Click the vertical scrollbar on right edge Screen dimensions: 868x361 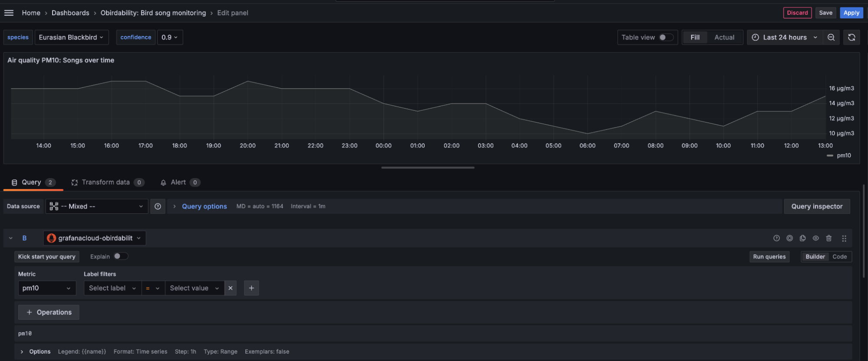click(863, 231)
